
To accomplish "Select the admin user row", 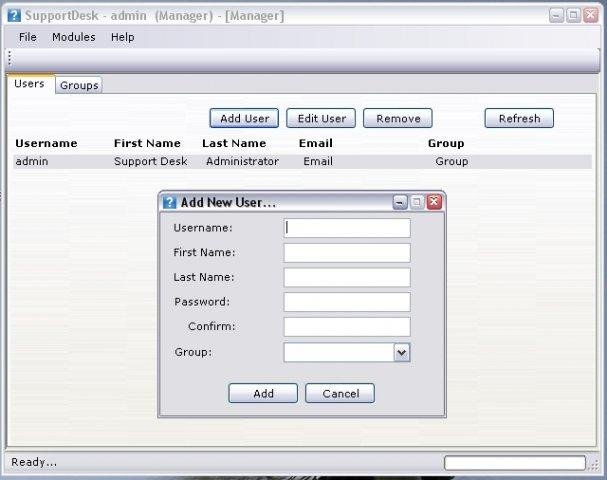I will coord(302,161).
